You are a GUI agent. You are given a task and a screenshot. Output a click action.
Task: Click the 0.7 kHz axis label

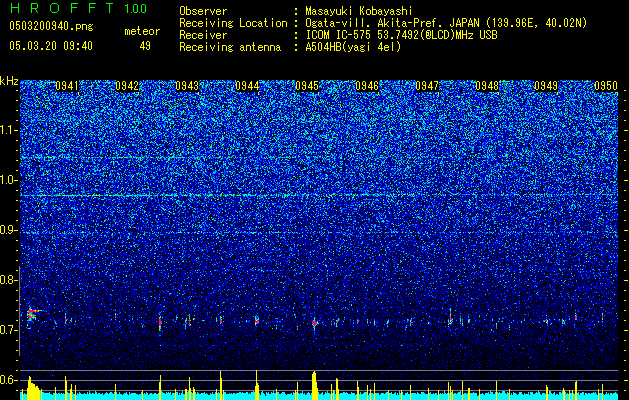pyautogui.click(x=9, y=330)
